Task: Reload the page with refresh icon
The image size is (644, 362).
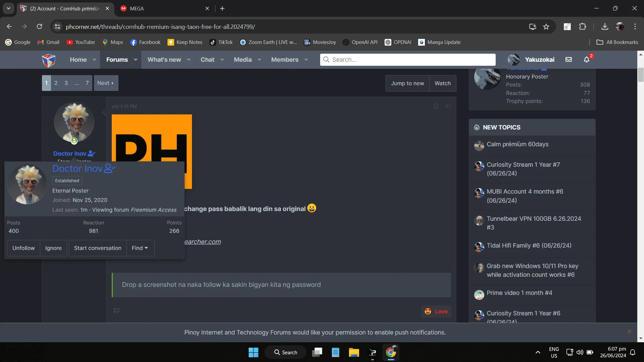Action: click(39, 27)
